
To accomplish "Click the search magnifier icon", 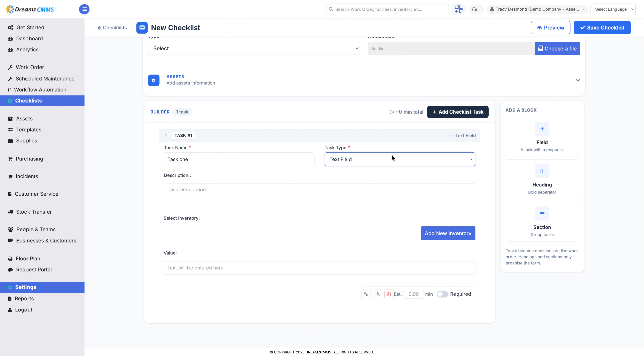I will pyautogui.click(x=331, y=9).
